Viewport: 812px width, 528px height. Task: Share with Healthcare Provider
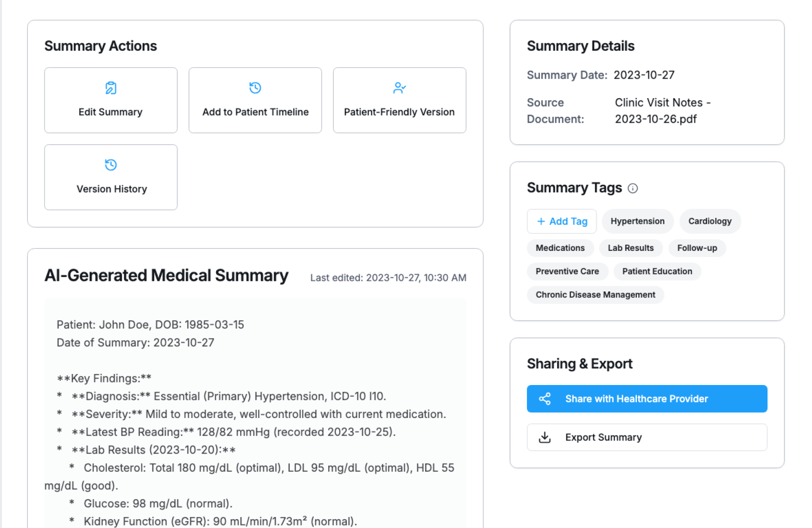(x=647, y=399)
